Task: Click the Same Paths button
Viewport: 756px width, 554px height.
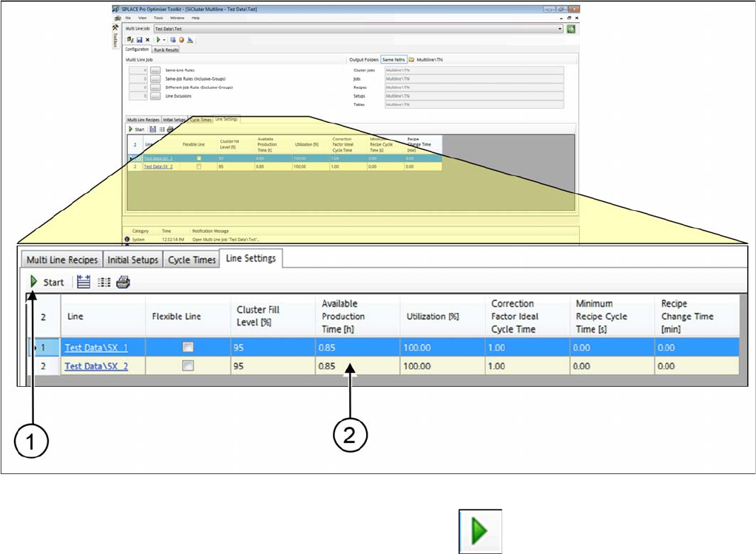Action: [x=393, y=59]
